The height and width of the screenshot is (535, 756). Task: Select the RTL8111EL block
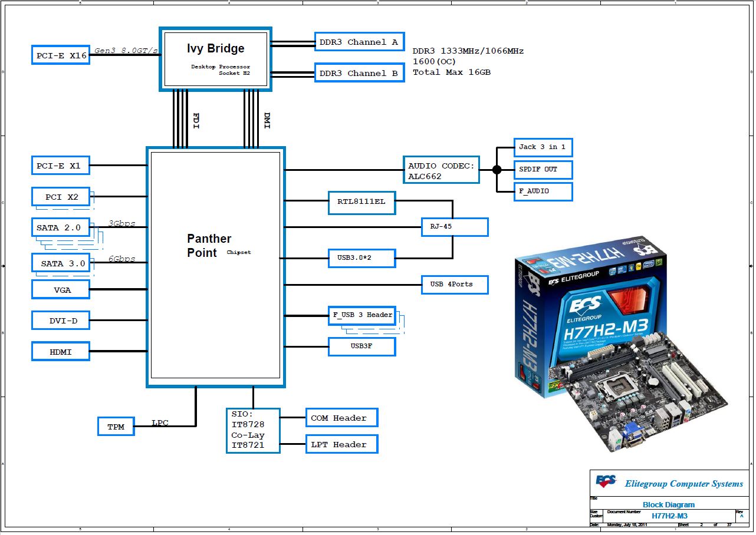click(361, 202)
